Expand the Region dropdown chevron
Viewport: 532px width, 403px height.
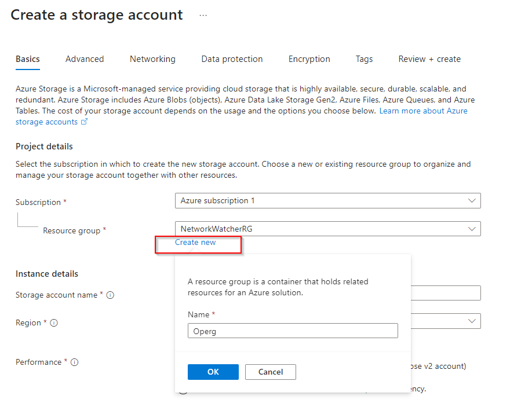(472, 321)
